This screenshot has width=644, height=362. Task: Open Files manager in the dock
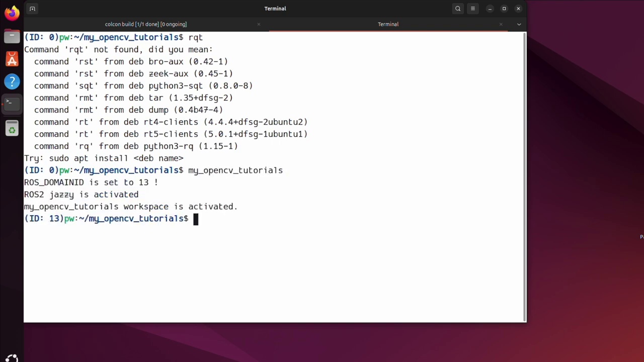click(12, 36)
